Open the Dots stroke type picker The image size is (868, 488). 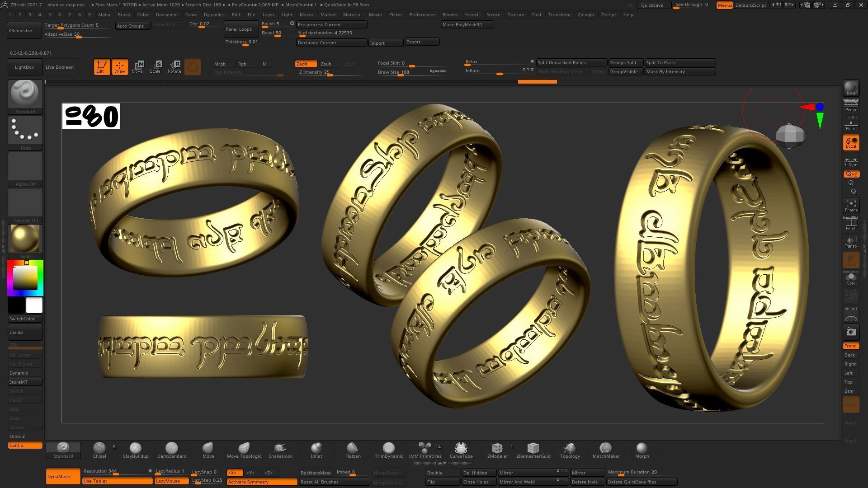pyautogui.click(x=25, y=130)
